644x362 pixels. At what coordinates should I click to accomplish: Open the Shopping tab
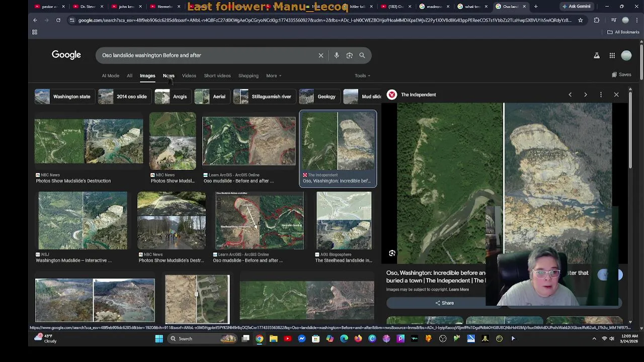click(249, 76)
